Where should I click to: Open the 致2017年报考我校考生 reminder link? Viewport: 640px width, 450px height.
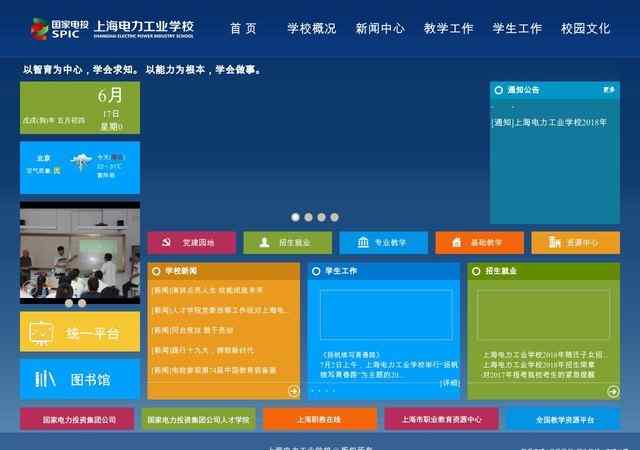point(539,374)
